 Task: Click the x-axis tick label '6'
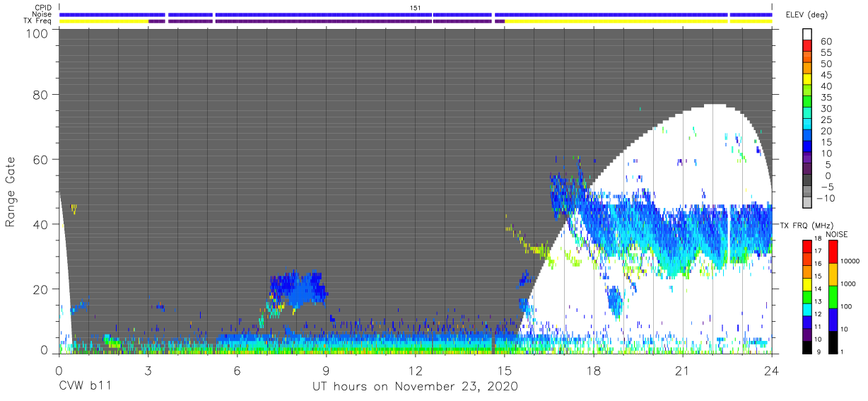point(237,371)
